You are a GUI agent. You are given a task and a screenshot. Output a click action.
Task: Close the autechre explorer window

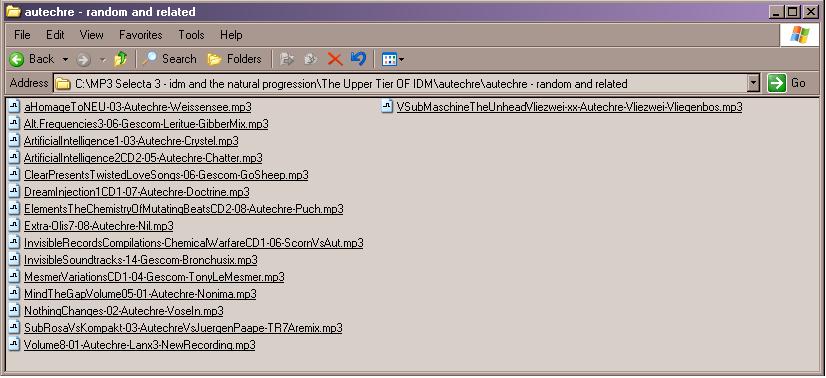point(811,12)
